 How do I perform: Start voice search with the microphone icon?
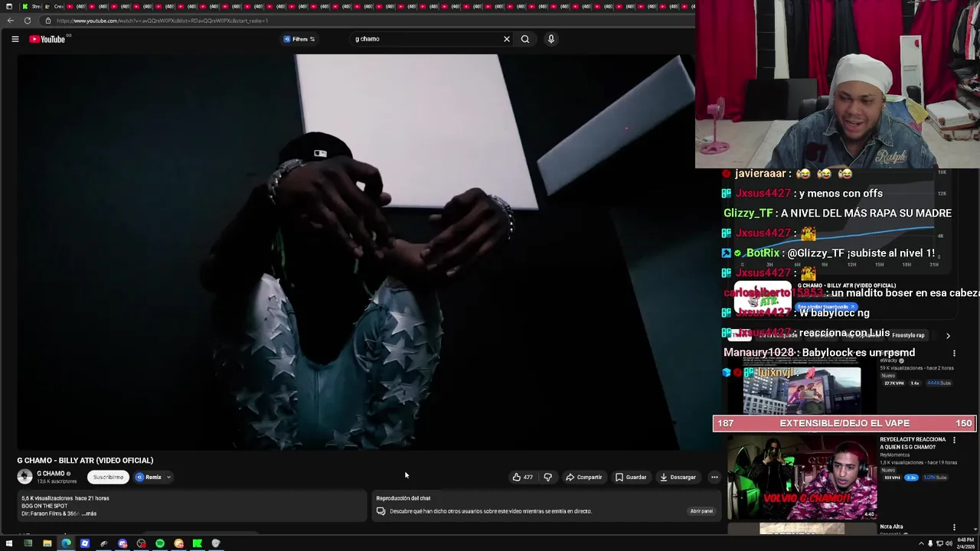point(550,39)
